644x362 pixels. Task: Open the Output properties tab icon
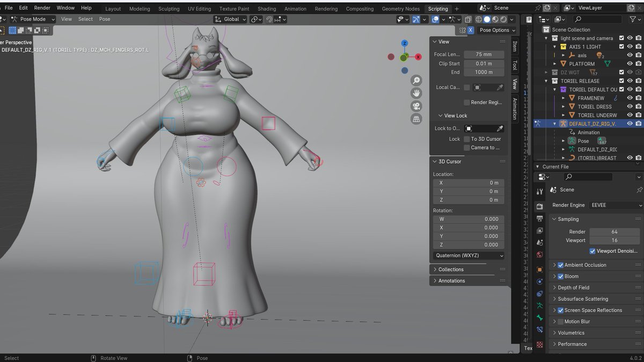(540, 219)
